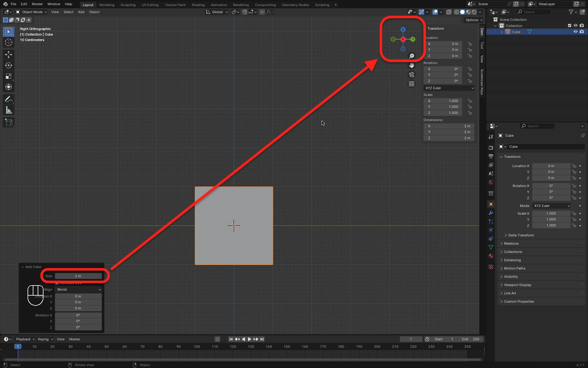Screen dimensions: 588x368
Task: Open the Add menu in viewport header
Action: click(81, 12)
